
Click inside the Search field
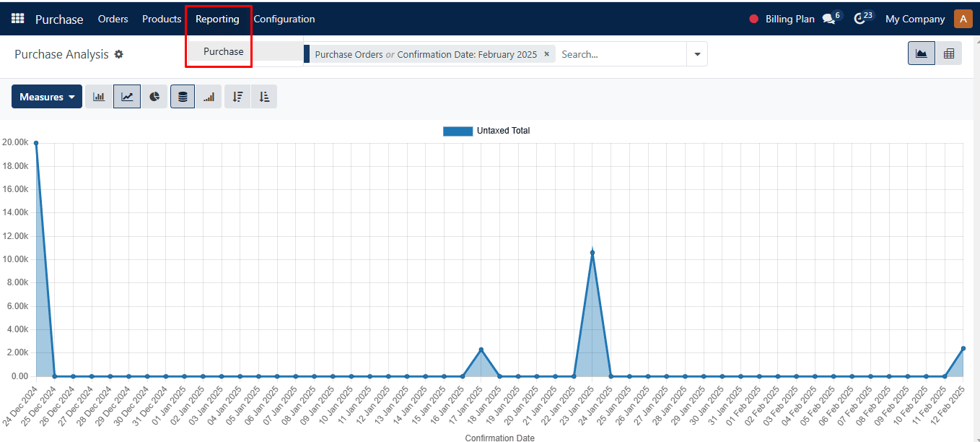(622, 54)
